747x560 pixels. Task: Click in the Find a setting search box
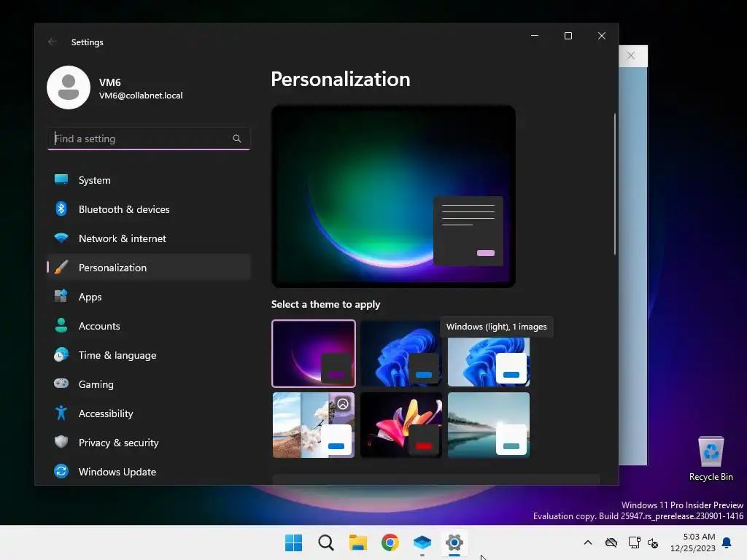point(149,139)
